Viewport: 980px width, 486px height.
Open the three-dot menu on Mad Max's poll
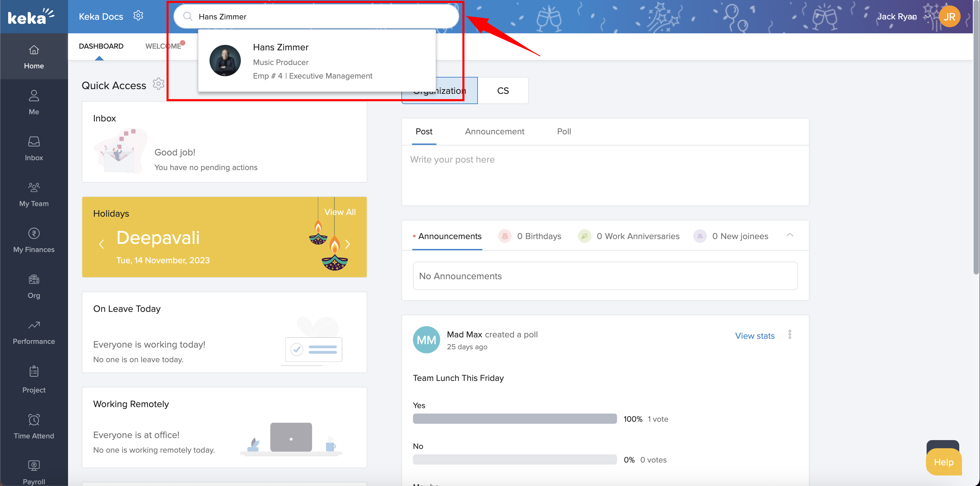tap(790, 335)
